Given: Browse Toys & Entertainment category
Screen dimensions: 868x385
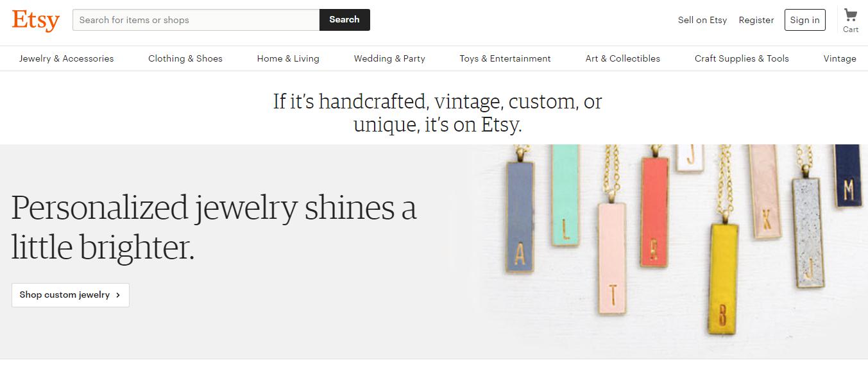Looking at the screenshot, I should pyautogui.click(x=505, y=58).
